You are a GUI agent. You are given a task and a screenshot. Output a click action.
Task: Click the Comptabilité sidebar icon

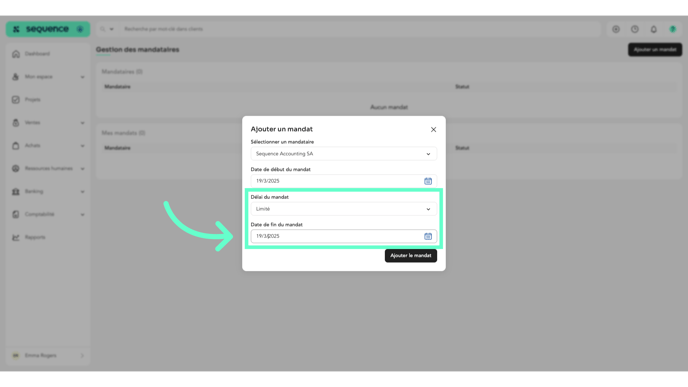16,214
